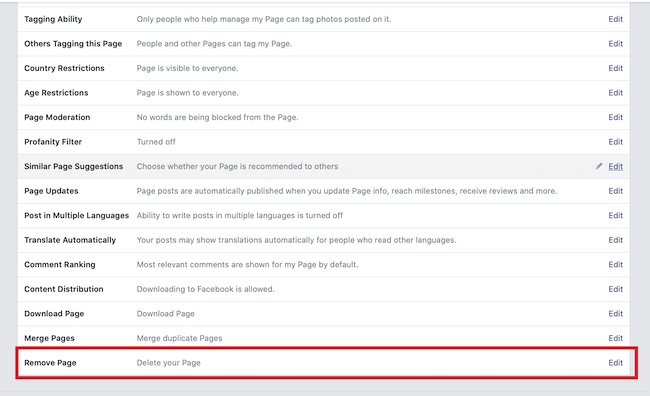Edit the Remove Page setting
The image size is (650, 396).
click(616, 362)
